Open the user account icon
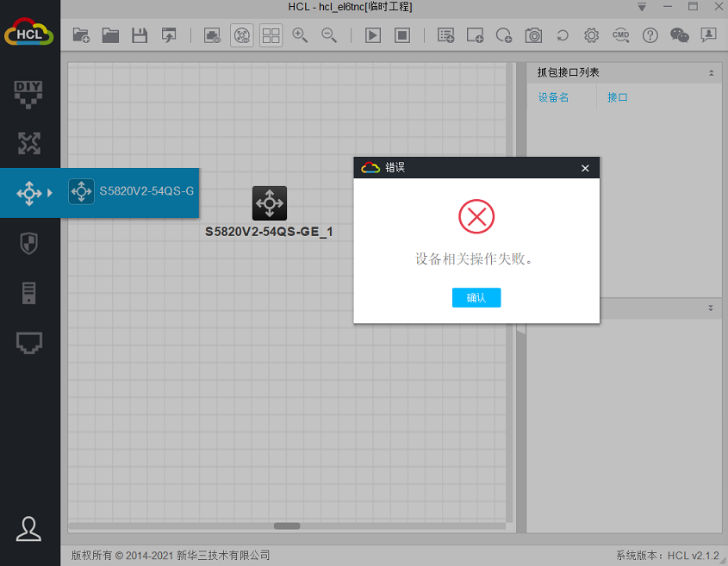This screenshot has width=728, height=566. [28, 529]
